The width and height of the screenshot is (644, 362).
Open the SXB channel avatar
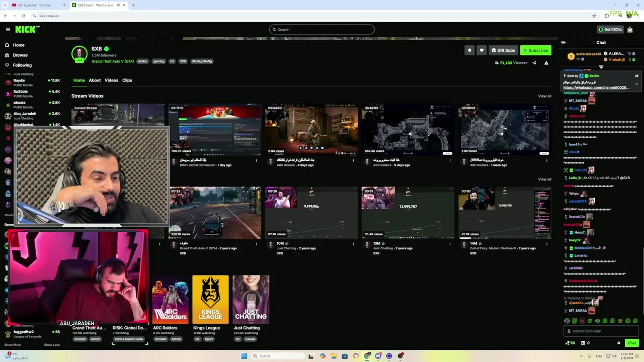click(79, 54)
